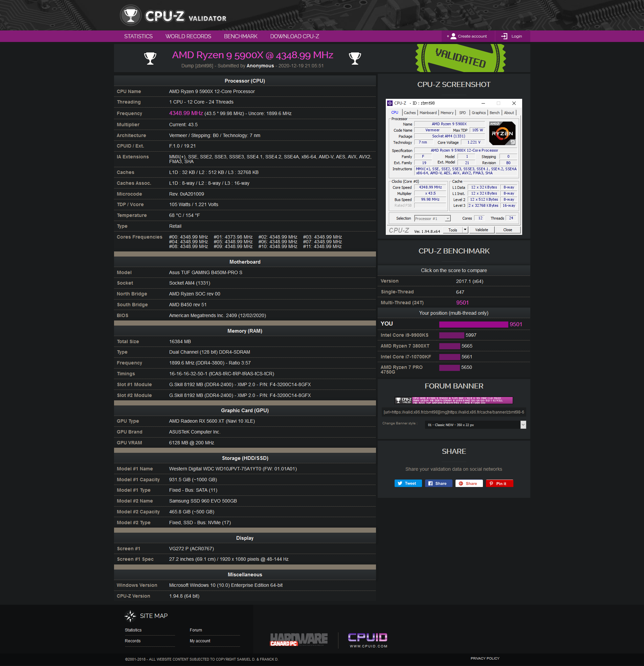
Task: Click the Intel Core i7-10700KF comparison row
Action: coord(454,357)
